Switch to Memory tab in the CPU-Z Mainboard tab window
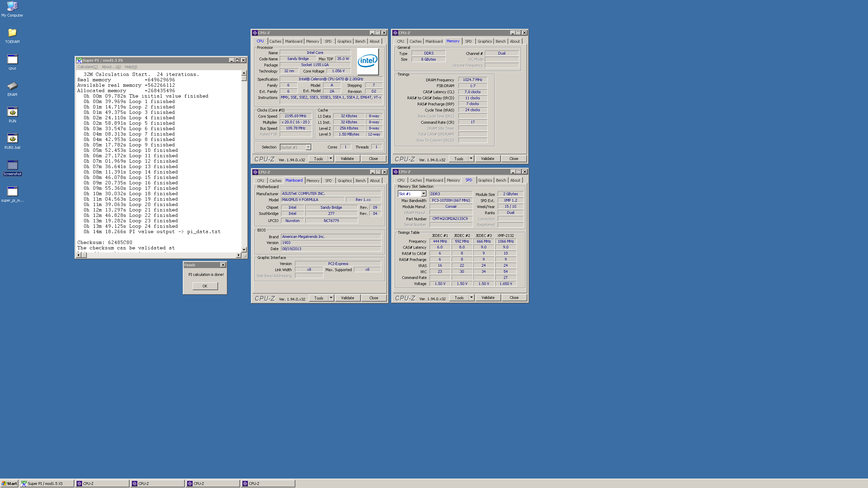 pos(313,181)
